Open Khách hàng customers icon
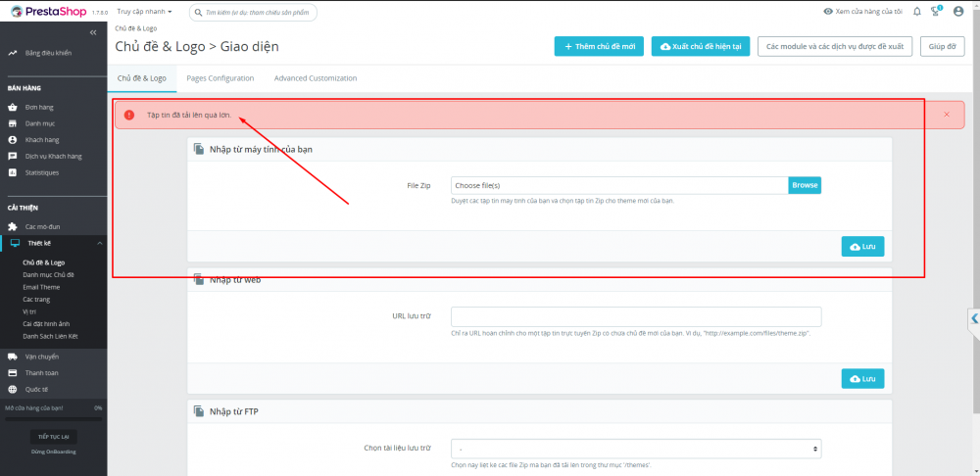The height and width of the screenshot is (476, 980). [12, 140]
